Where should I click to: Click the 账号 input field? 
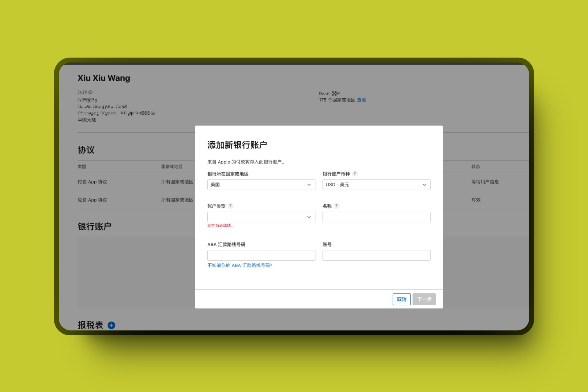[x=376, y=255]
